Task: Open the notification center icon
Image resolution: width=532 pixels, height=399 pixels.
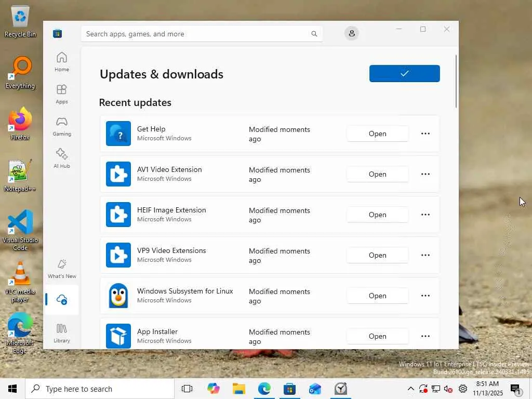Action: (516, 389)
